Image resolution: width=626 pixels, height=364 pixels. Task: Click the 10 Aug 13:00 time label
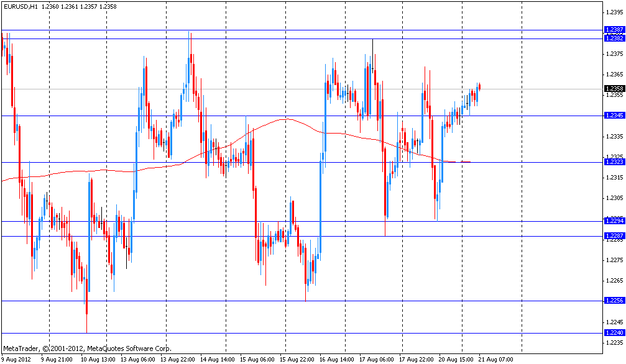coord(98,359)
